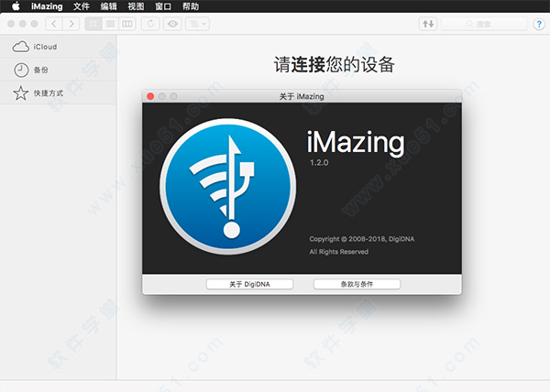
Task: Switch to column view
Action: (127, 24)
